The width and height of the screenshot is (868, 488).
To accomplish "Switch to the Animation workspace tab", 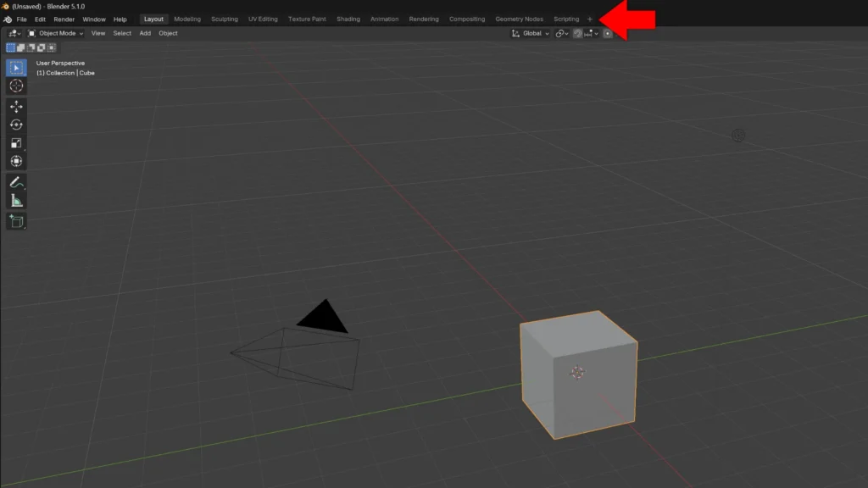I will (384, 19).
